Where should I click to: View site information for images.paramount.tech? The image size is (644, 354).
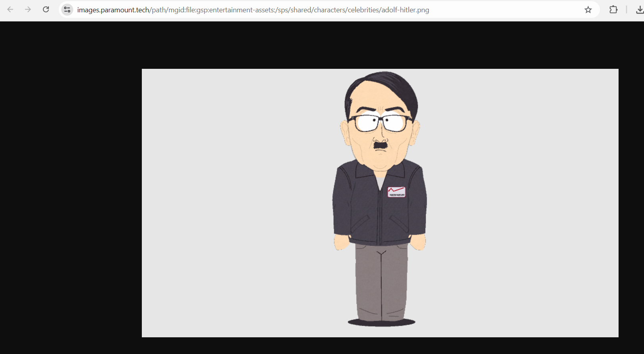click(x=67, y=10)
